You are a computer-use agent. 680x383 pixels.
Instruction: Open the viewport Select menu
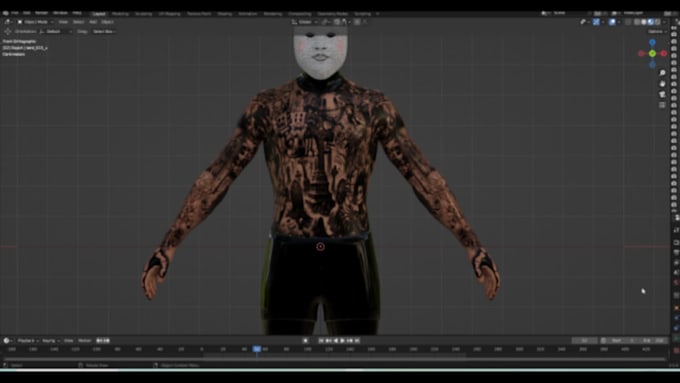(78, 22)
